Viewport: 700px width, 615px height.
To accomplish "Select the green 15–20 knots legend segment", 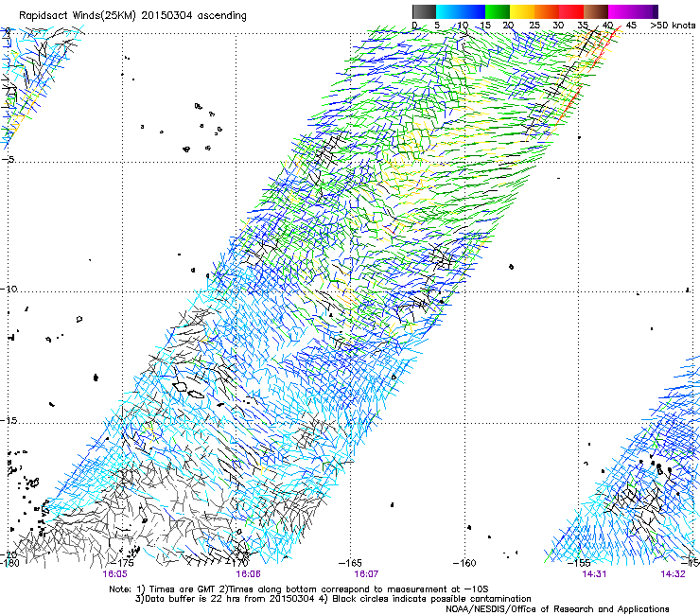I will pos(498,11).
